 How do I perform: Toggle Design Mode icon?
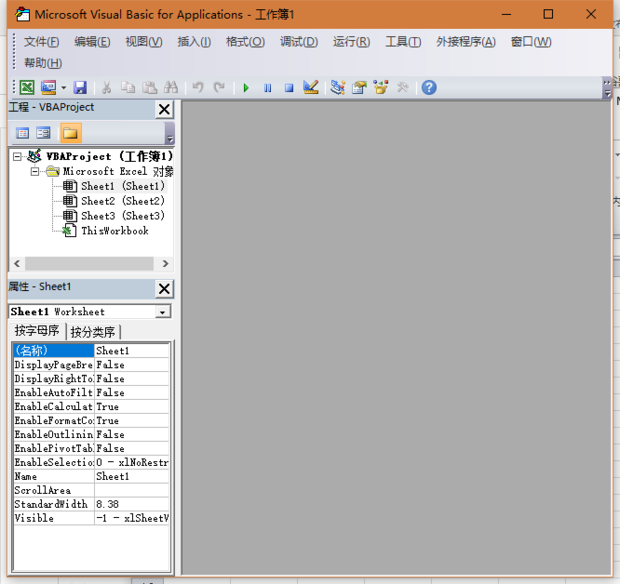[311, 88]
